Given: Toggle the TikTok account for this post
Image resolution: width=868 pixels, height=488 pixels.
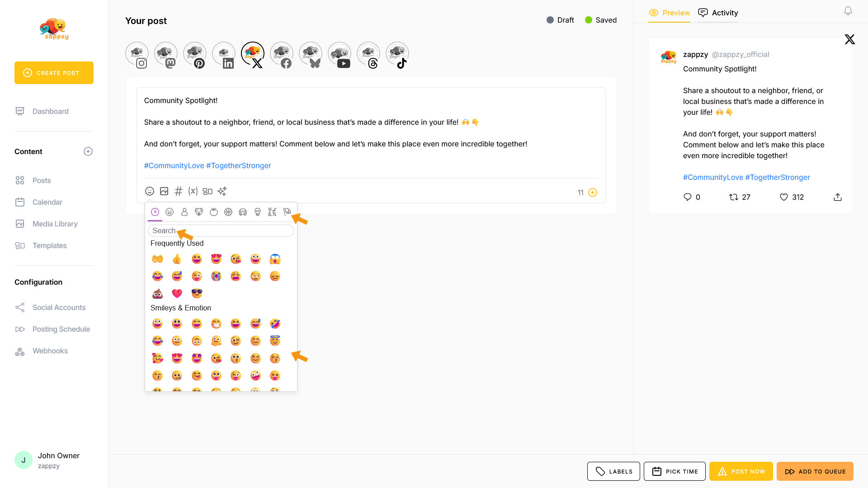Looking at the screenshot, I should (397, 55).
